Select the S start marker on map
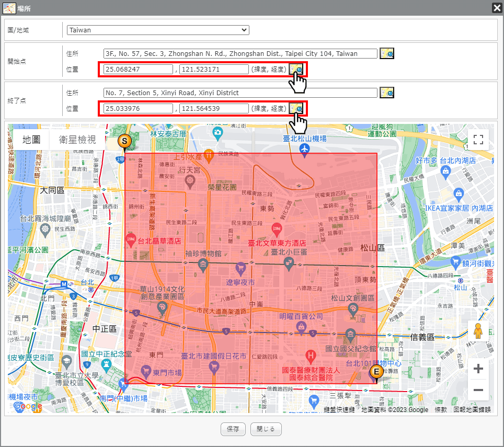504x447 pixels. (124, 141)
